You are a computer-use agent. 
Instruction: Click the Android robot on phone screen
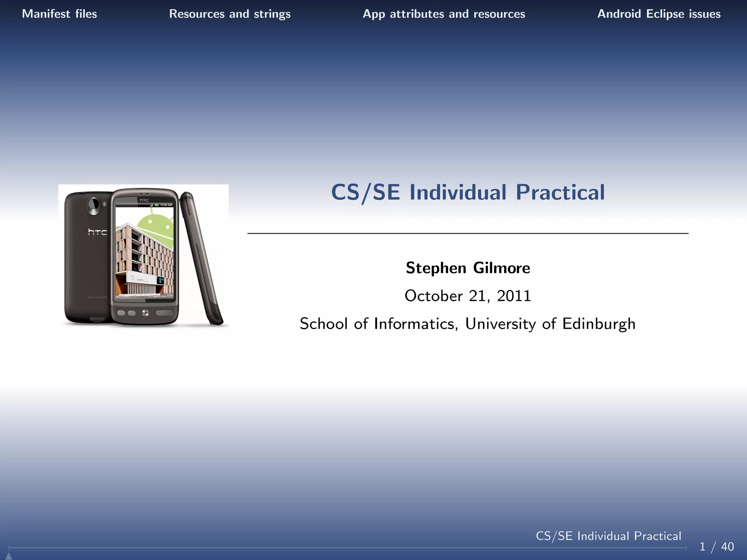point(159,227)
